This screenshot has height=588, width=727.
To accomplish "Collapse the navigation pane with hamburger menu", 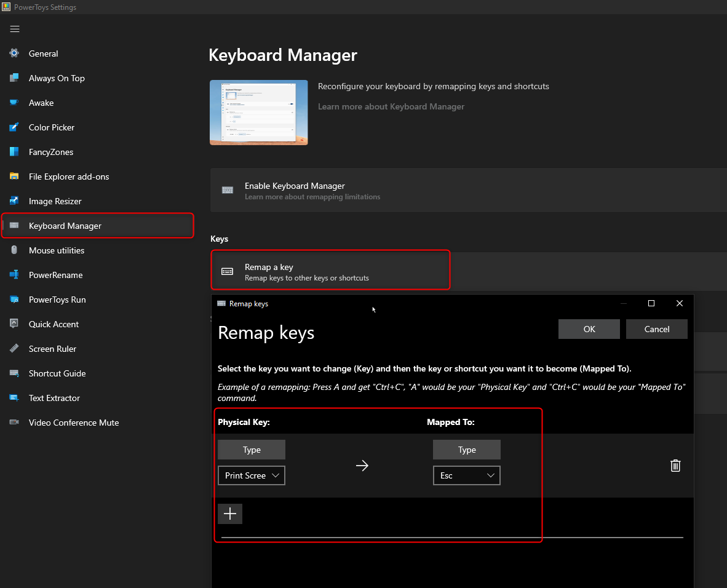I will [x=14, y=29].
